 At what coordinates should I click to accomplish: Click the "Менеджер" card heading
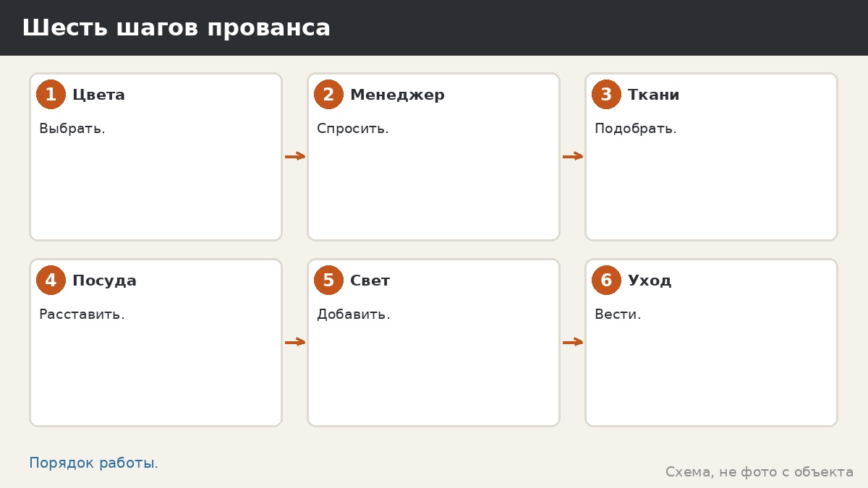[397, 95]
